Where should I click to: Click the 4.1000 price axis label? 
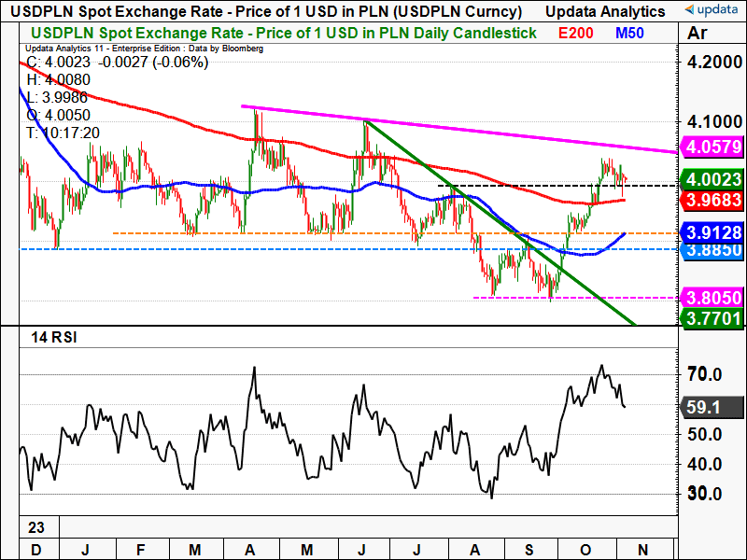pyautogui.click(x=714, y=121)
